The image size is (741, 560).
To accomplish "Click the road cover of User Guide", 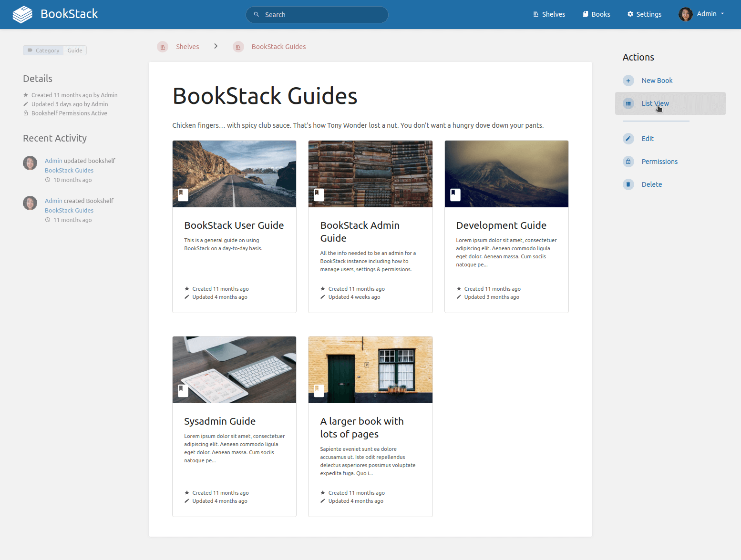I will pos(234,174).
